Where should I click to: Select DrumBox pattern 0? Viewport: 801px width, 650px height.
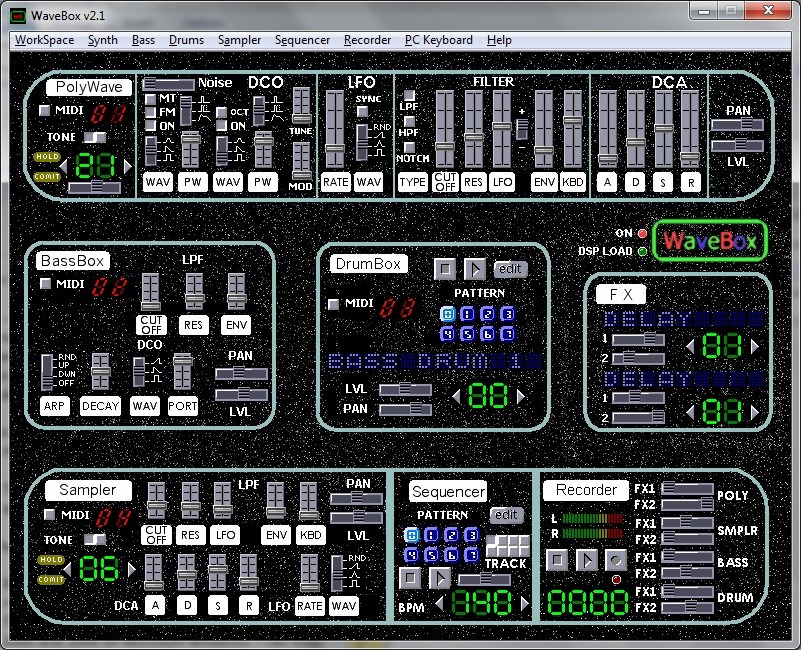pos(448,314)
